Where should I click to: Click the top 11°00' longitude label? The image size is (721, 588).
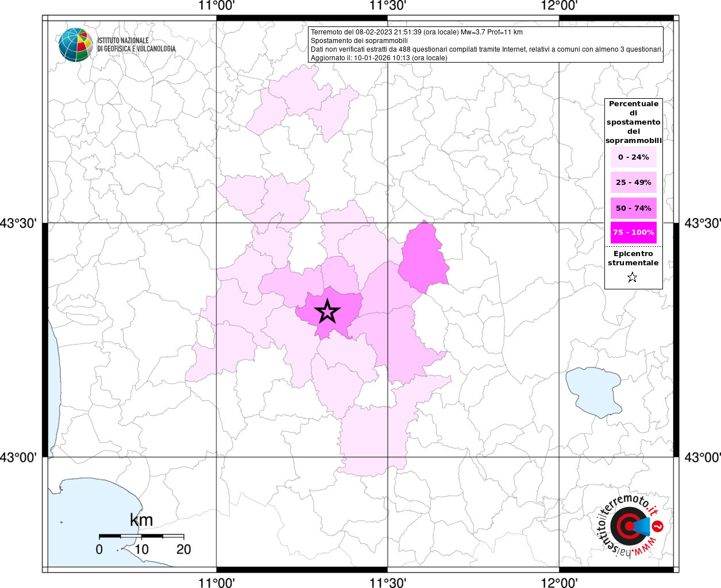[x=217, y=6]
